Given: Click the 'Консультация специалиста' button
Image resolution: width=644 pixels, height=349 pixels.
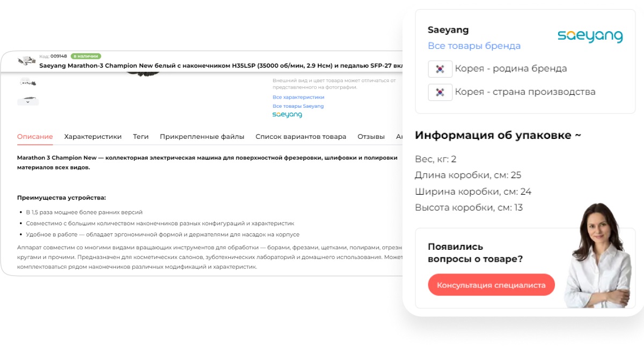Looking at the screenshot, I should coord(491,285).
